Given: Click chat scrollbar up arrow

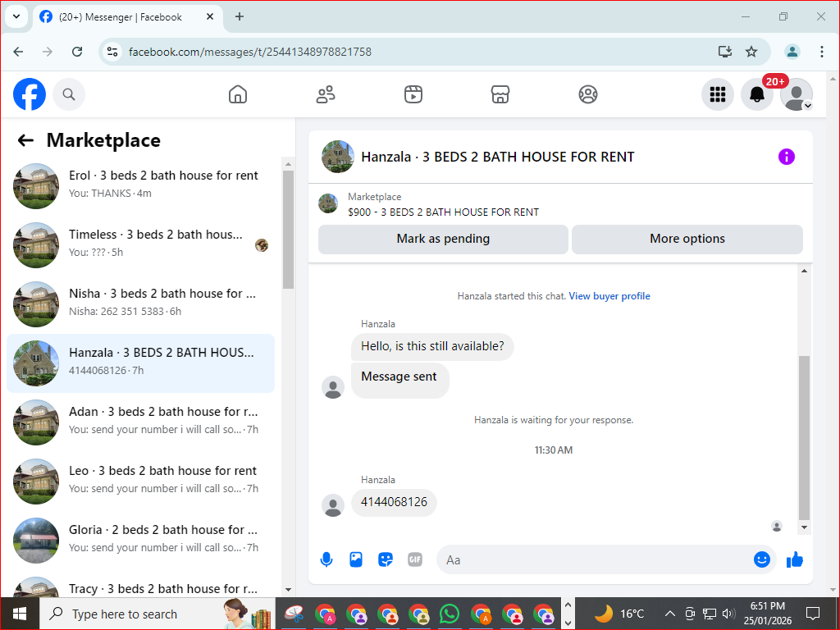Looking at the screenshot, I should 804,271.
